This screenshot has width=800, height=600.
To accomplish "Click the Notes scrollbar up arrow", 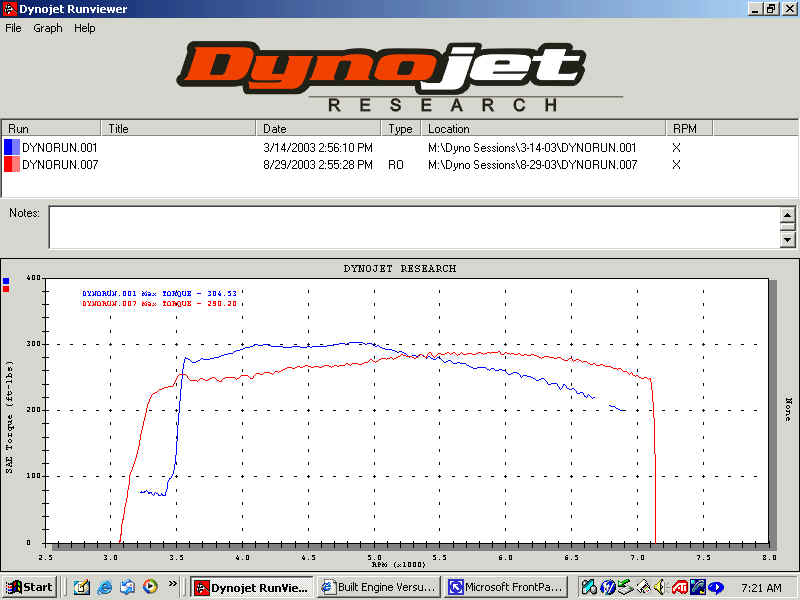I will [787, 214].
